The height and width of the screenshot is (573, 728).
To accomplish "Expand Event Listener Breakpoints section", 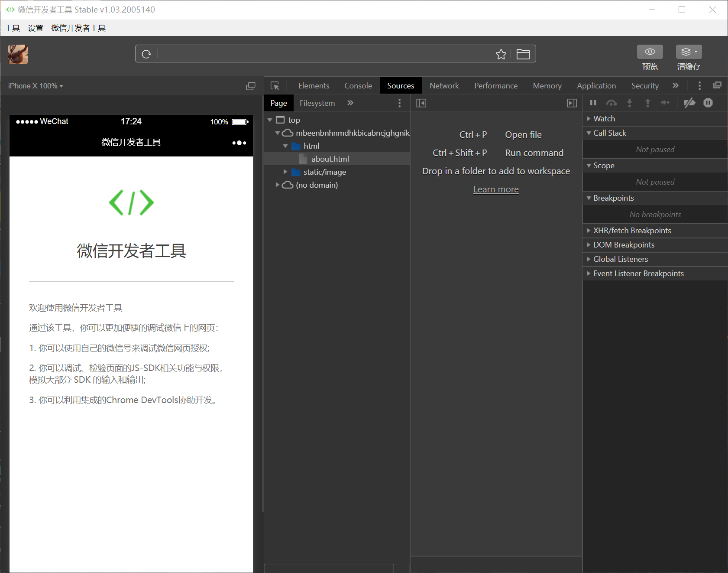I will click(655, 273).
